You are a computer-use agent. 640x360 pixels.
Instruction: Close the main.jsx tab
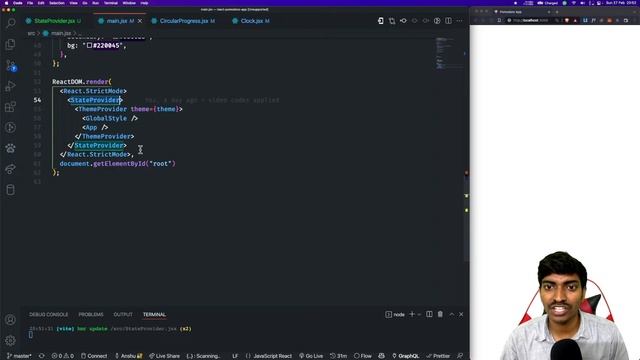[x=140, y=21]
